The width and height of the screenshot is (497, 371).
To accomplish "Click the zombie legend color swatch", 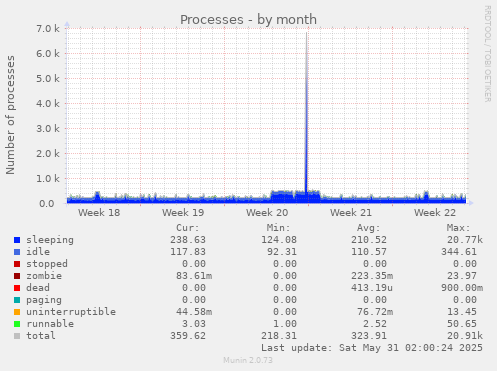I will pos(17,276).
